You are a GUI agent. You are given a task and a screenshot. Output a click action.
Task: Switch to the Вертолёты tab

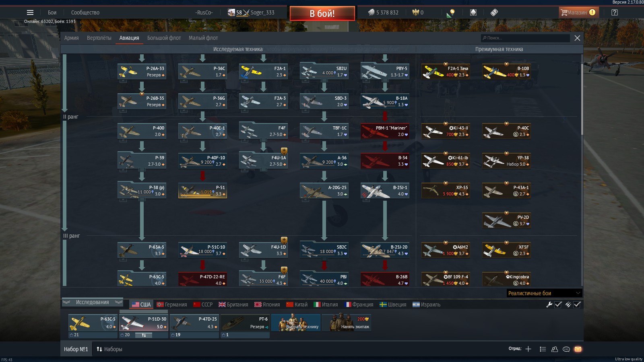point(99,38)
